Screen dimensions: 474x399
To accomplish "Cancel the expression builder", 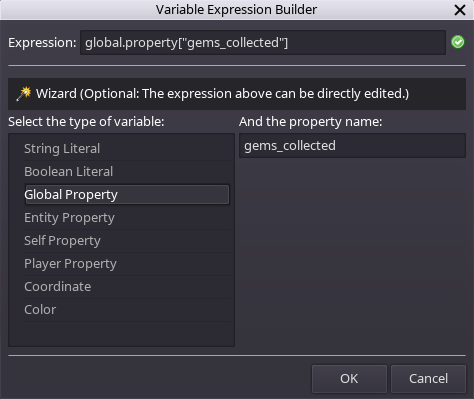I will tap(428, 379).
